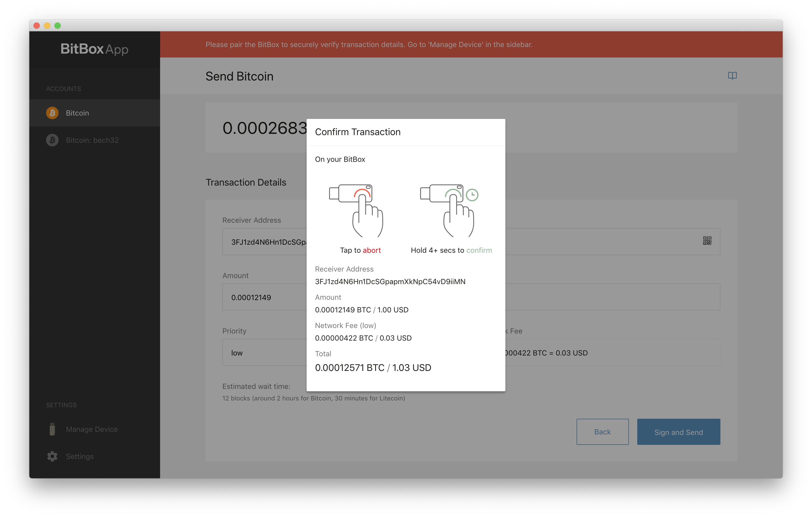Click the Manage Device USB icon

coord(52,429)
